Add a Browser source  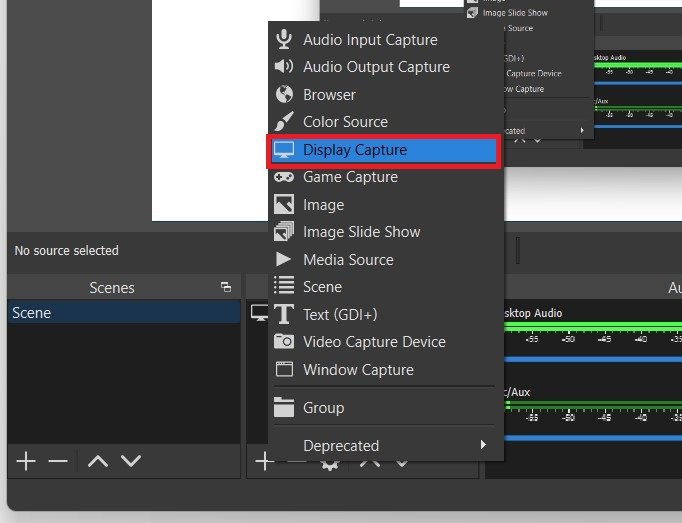(x=386, y=94)
